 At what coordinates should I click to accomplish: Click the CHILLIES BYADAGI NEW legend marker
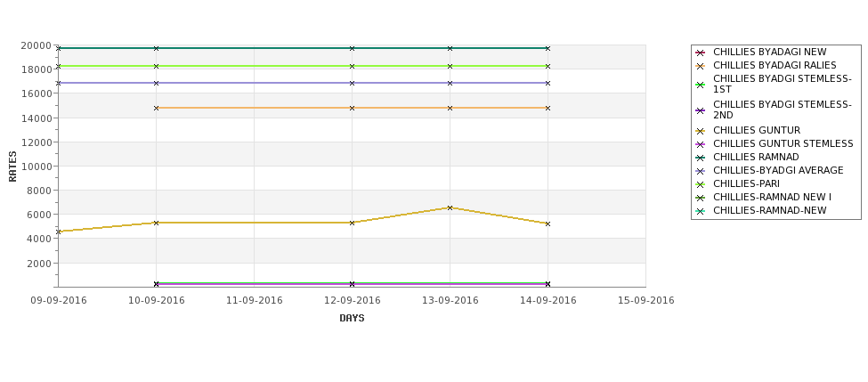[x=701, y=53]
